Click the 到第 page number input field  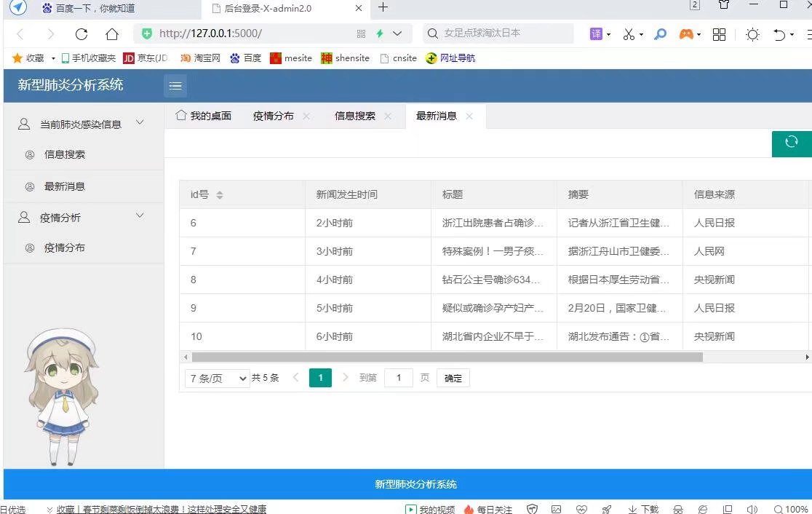tap(398, 379)
